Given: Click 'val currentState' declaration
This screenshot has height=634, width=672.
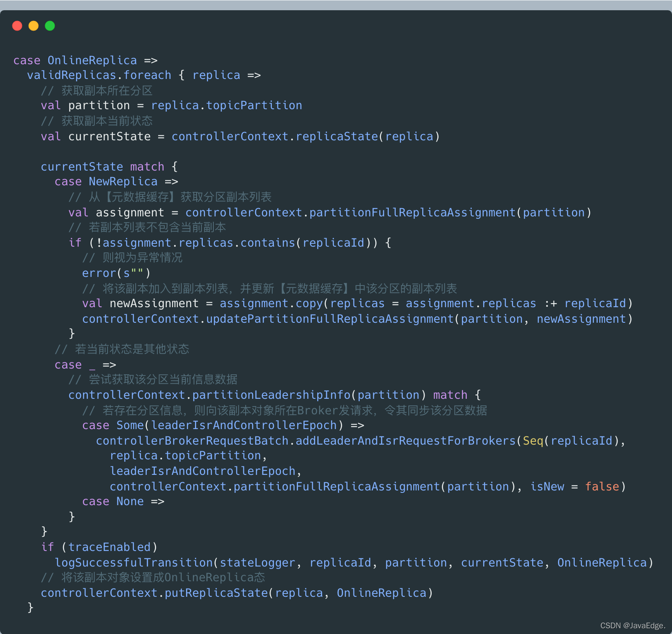Looking at the screenshot, I should (x=96, y=136).
